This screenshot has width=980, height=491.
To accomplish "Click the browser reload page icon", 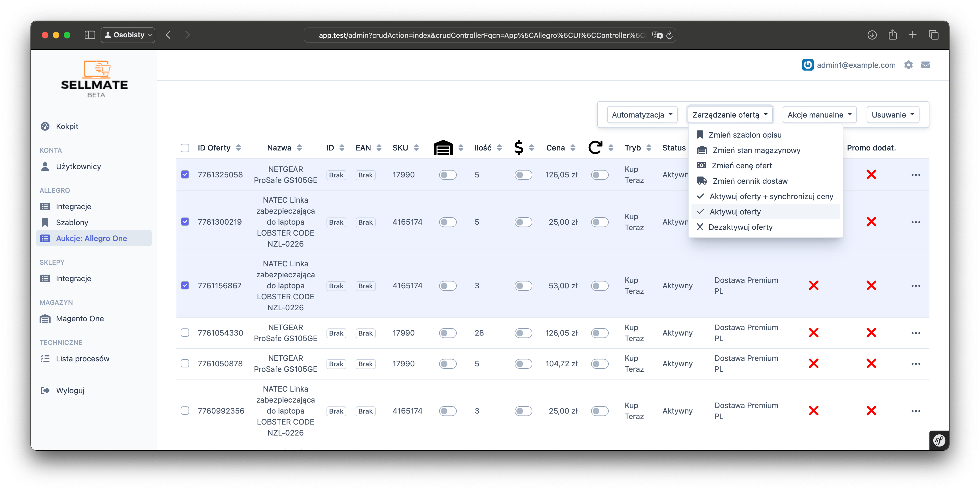I will (x=669, y=35).
